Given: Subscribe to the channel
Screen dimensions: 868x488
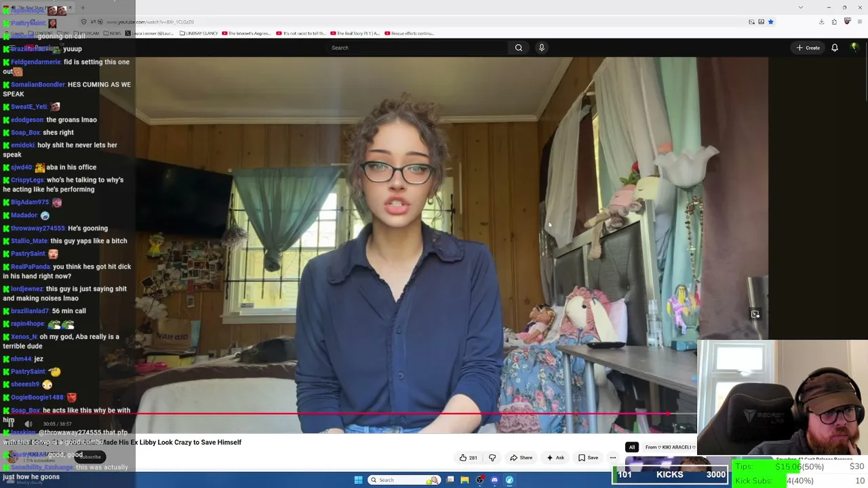Looking at the screenshot, I should 90,457.
